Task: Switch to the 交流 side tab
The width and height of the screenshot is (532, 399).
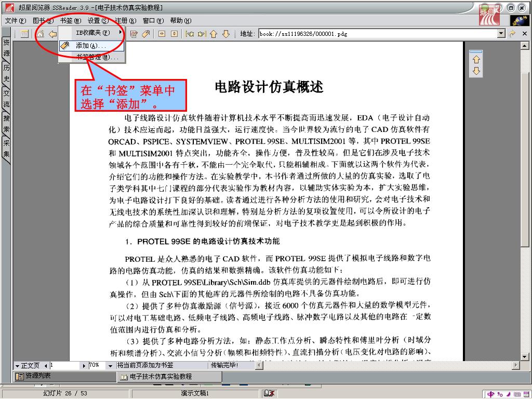Action: click(6, 98)
